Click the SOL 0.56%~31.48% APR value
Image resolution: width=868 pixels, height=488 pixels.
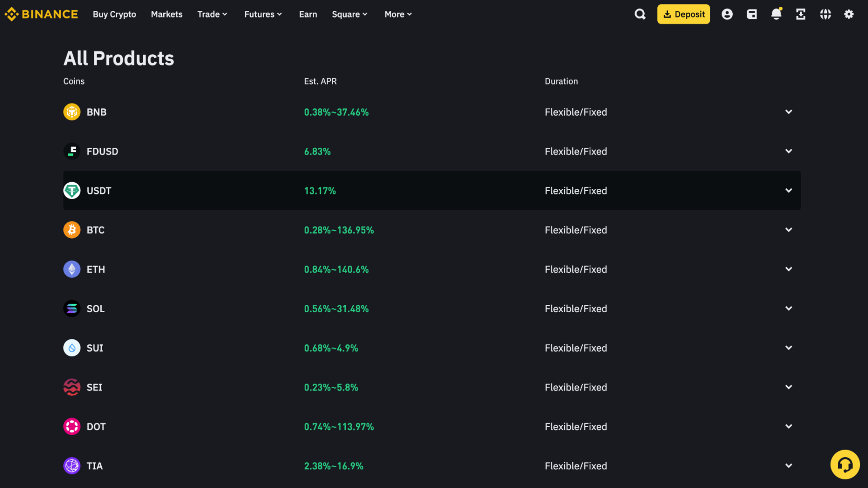coord(336,309)
